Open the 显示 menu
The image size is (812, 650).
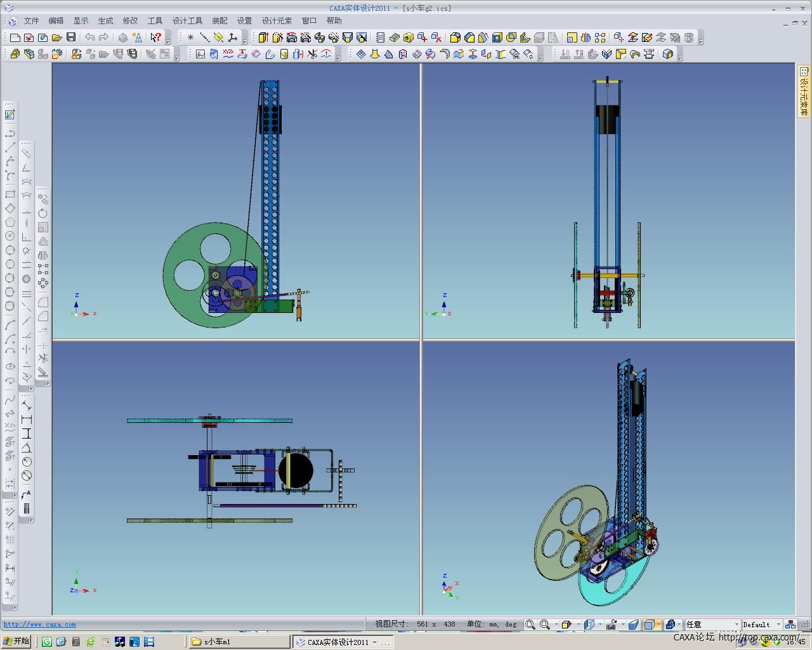pos(81,21)
